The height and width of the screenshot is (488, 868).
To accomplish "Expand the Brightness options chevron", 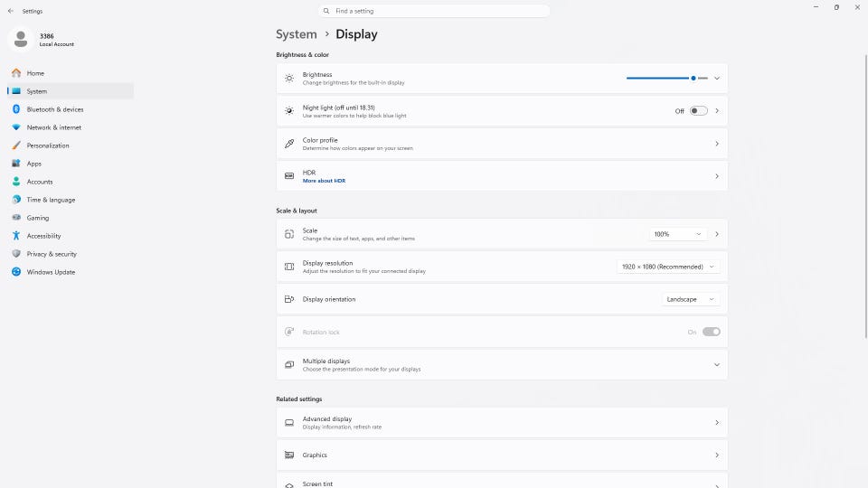I will (x=717, y=79).
